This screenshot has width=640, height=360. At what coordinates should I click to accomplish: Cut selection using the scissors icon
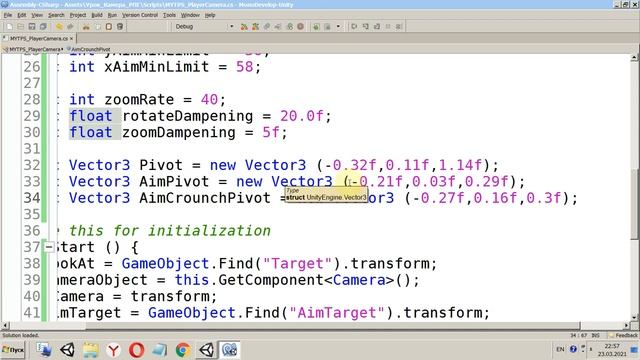86,27
